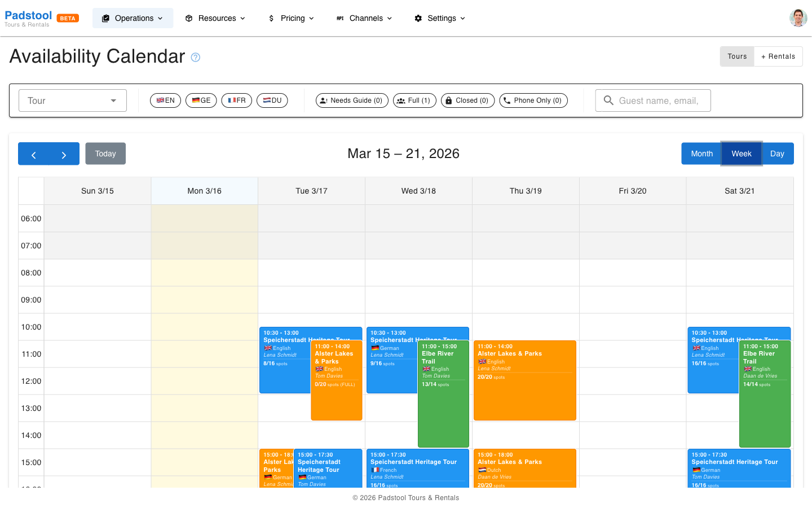Click the 06:00 time label
Image resolution: width=812 pixels, height=508 pixels.
coord(31,218)
